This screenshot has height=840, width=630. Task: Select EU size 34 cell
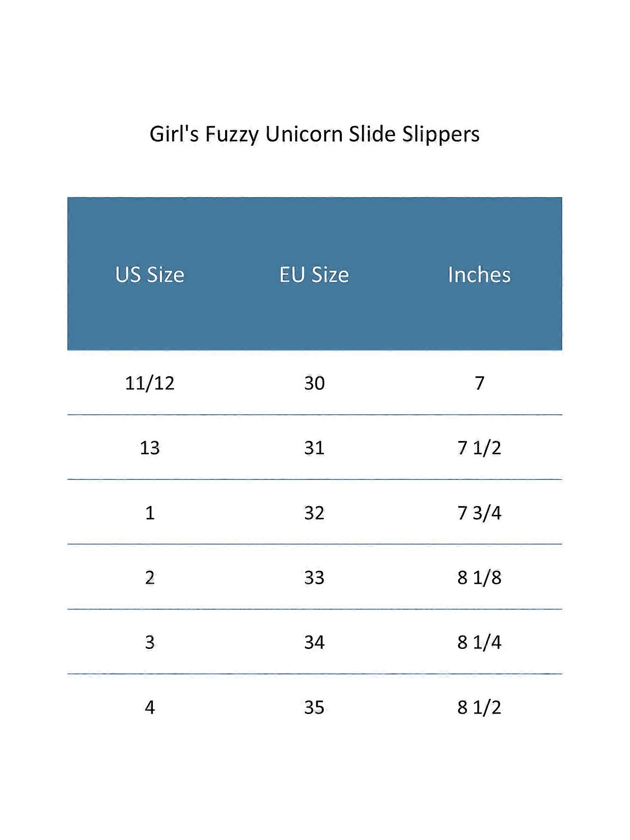(x=315, y=643)
